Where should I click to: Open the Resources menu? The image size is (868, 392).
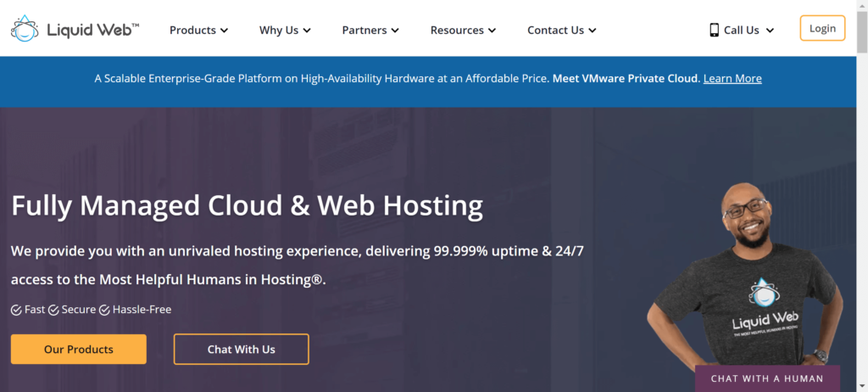point(457,31)
